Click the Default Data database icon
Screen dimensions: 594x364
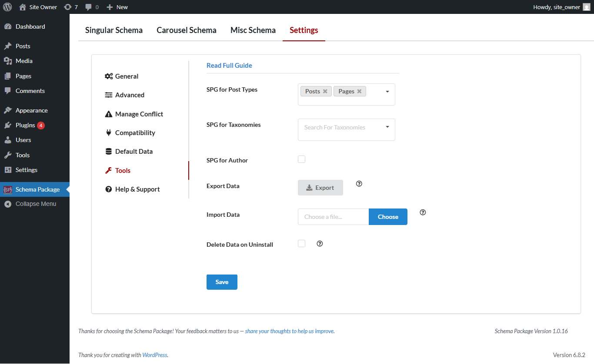pos(109,152)
